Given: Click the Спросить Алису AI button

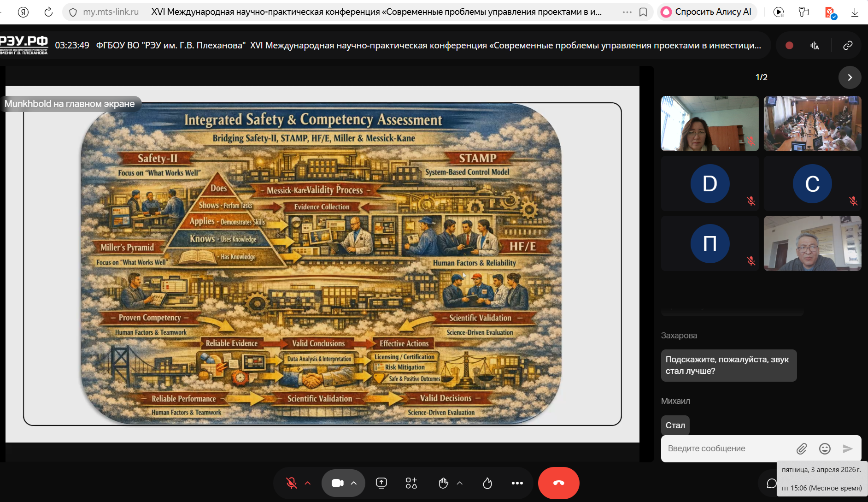Looking at the screenshot, I should (x=707, y=12).
